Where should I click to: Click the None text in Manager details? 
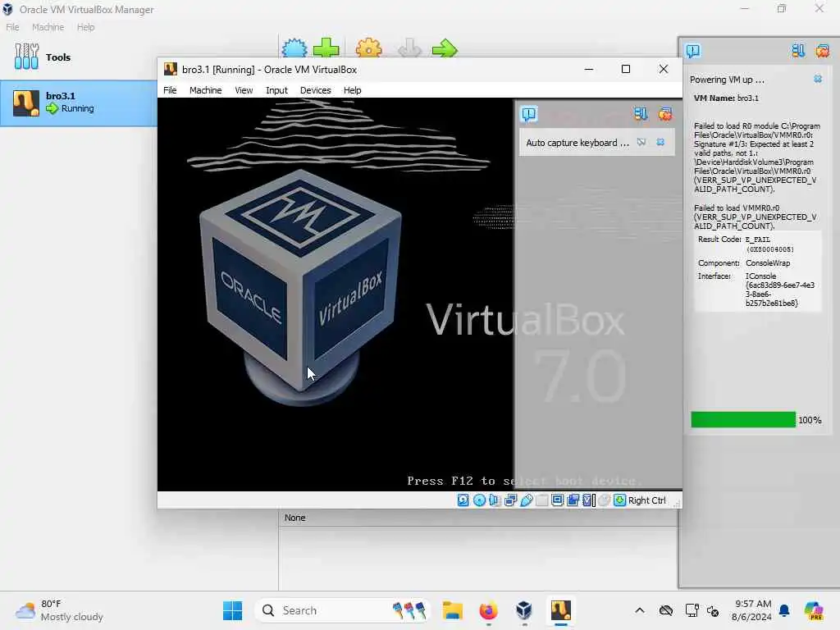pos(294,518)
